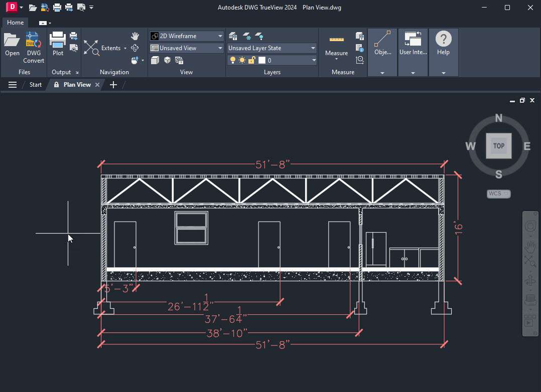Open the 2D Wireframe visual style dropdown
Screen dimensions: 541x392
click(219, 36)
